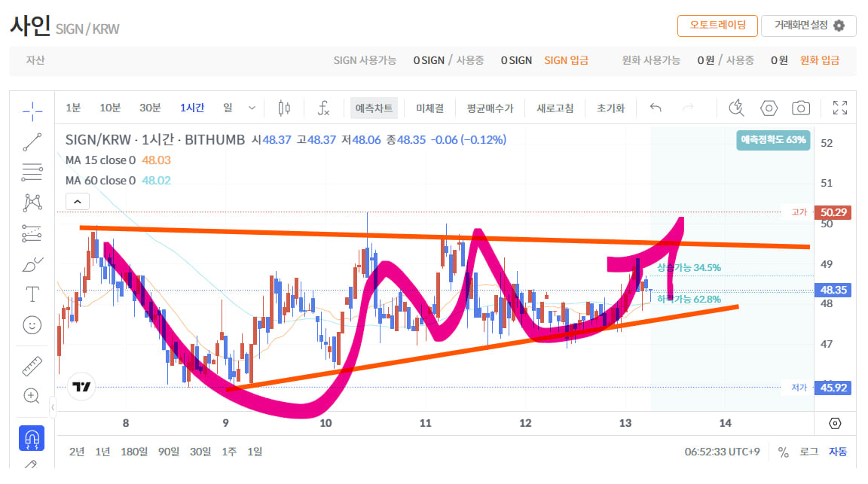Open the fx indicators menu
Image resolution: width=868 pixels, height=484 pixels.
pos(323,108)
